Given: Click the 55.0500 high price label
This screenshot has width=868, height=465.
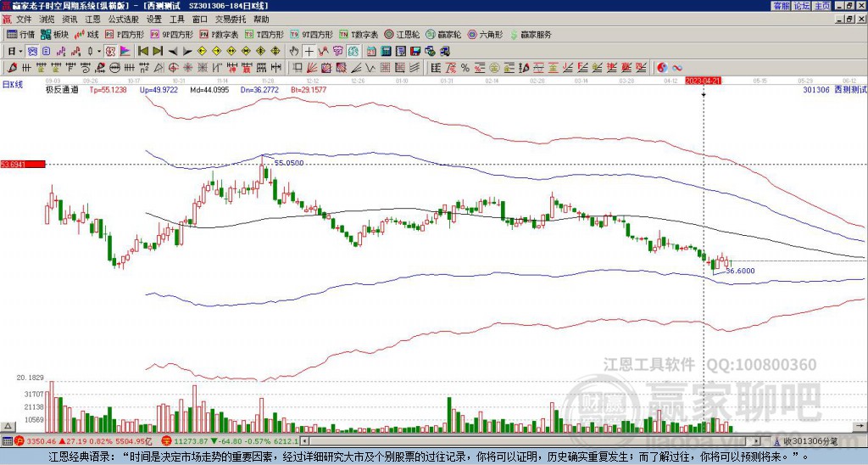Looking at the screenshot, I should pos(289,163).
